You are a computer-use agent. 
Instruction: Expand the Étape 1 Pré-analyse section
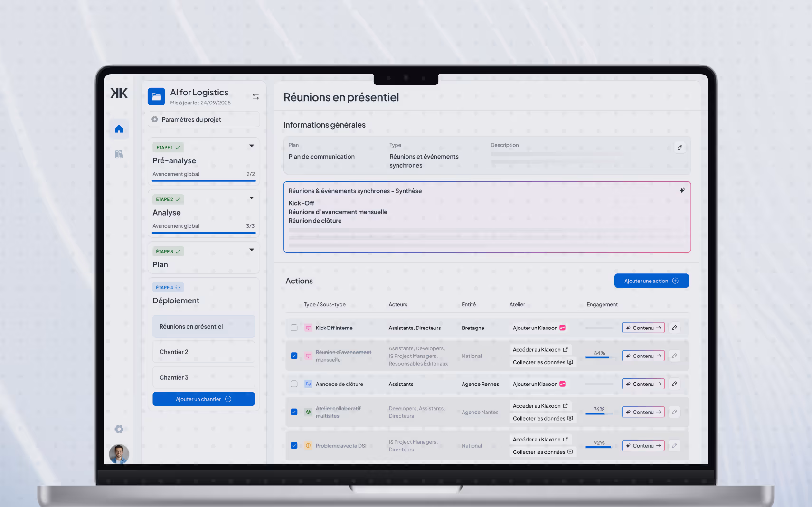pyautogui.click(x=252, y=146)
